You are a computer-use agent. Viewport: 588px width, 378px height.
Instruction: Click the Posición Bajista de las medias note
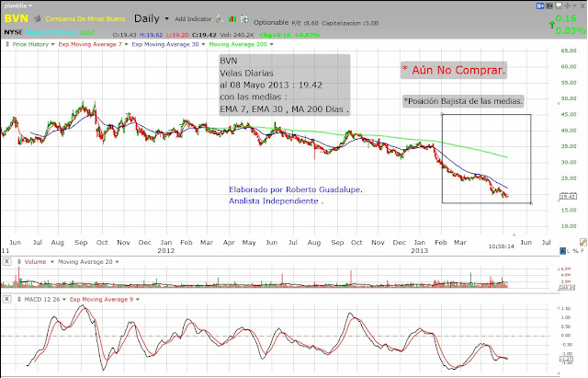click(x=463, y=101)
